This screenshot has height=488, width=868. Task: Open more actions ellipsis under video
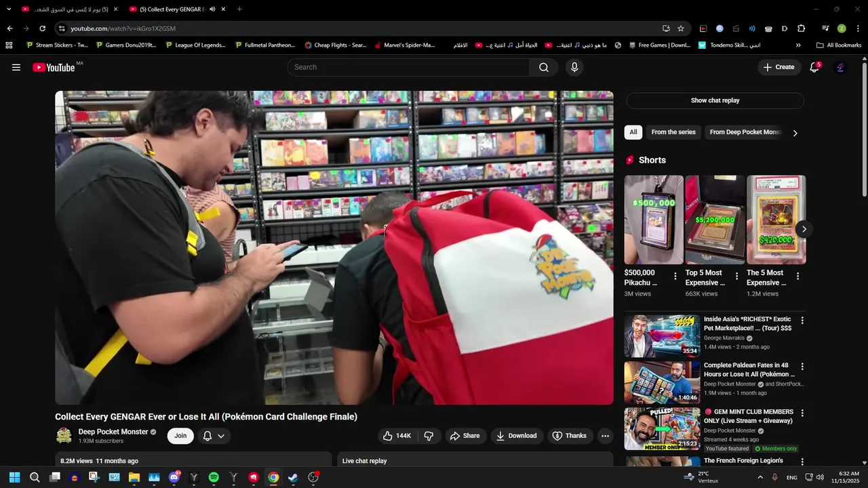605,436
